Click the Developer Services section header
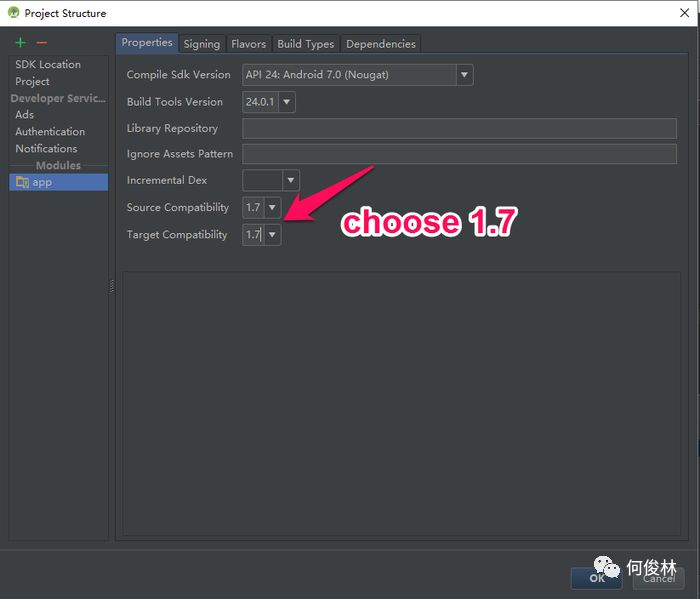The width and height of the screenshot is (700, 599). click(58, 98)
